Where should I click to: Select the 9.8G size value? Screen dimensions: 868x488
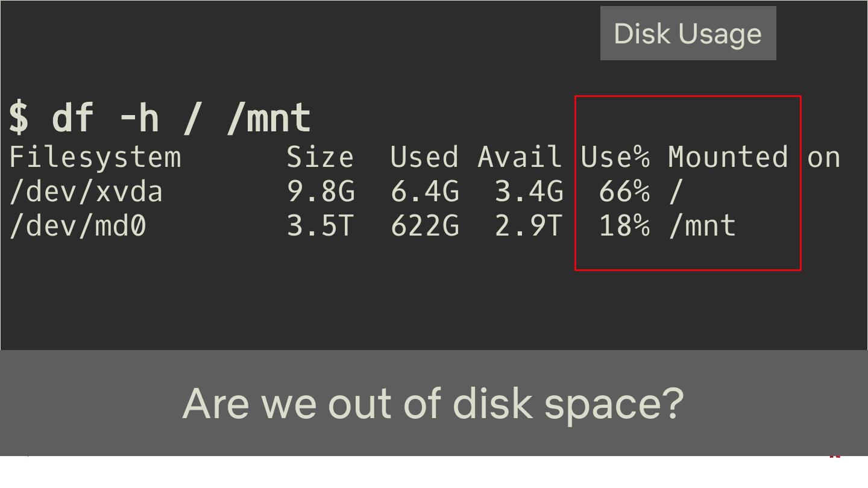tap(321, 192)
